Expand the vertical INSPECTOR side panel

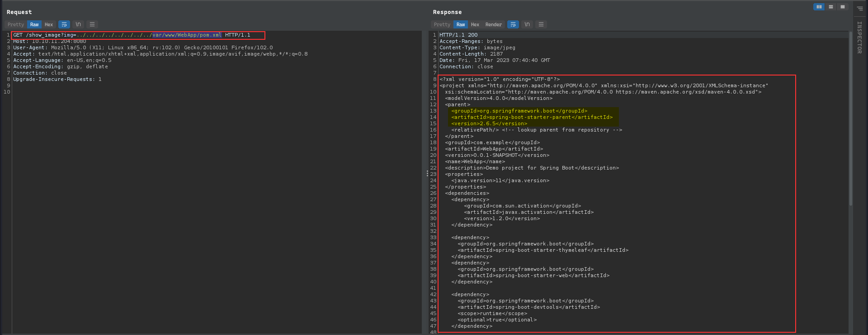[859, 38]
